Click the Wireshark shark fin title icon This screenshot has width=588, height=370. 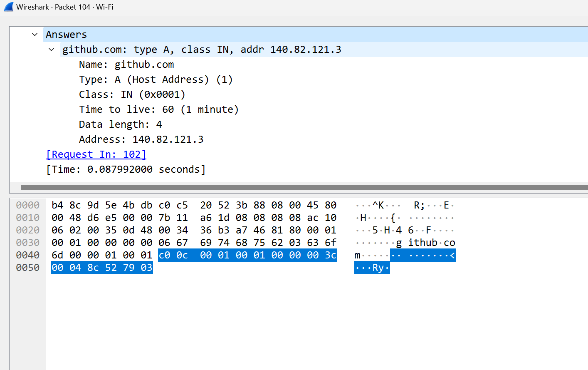[x=9, y=7]
